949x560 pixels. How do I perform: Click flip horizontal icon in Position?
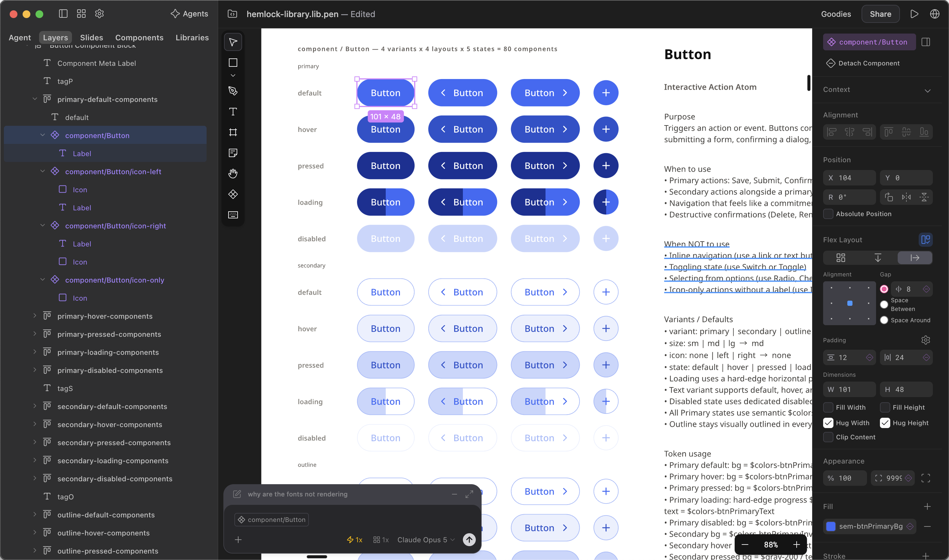pyautogui.click(x=906, y=197)
